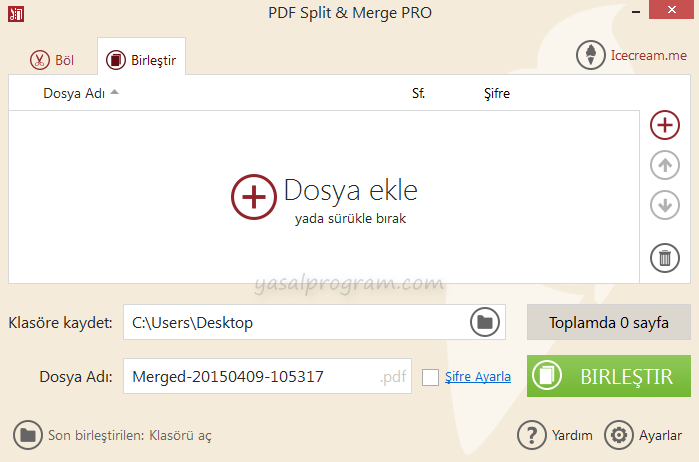Image resolution: width=699 pixels, height=462 pixels.
Task: Open Ayarlar settings gear icon
Action: click(x=620, y=435)
